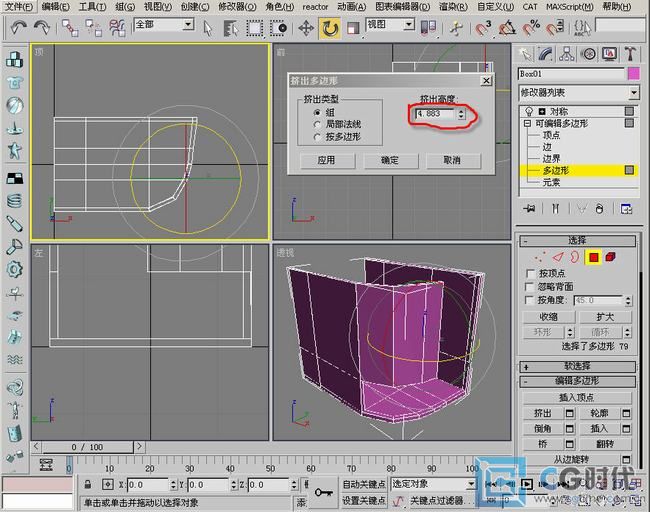
Task: Expand the 软选择 rollout
Action: 577,366
